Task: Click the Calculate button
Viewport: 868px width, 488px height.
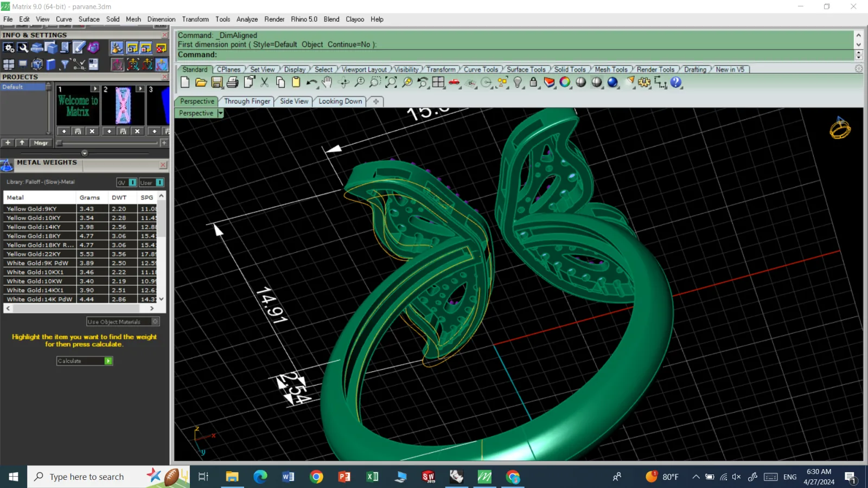Action: (85, 361)
